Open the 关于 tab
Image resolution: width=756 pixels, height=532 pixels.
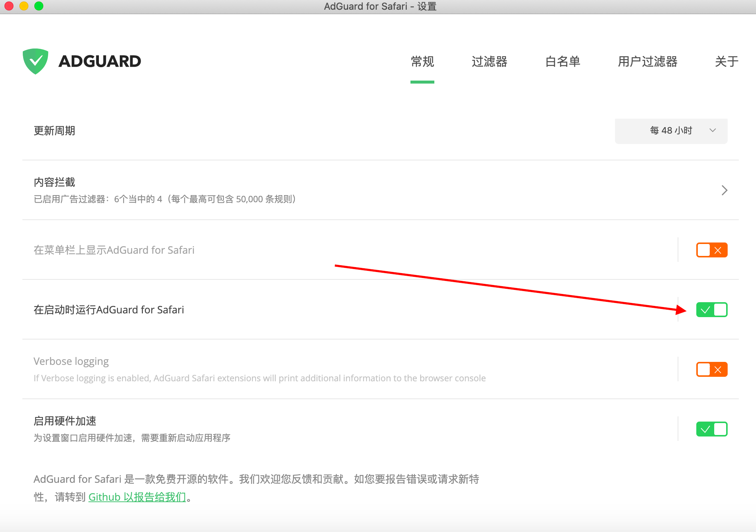click(727, 62)
